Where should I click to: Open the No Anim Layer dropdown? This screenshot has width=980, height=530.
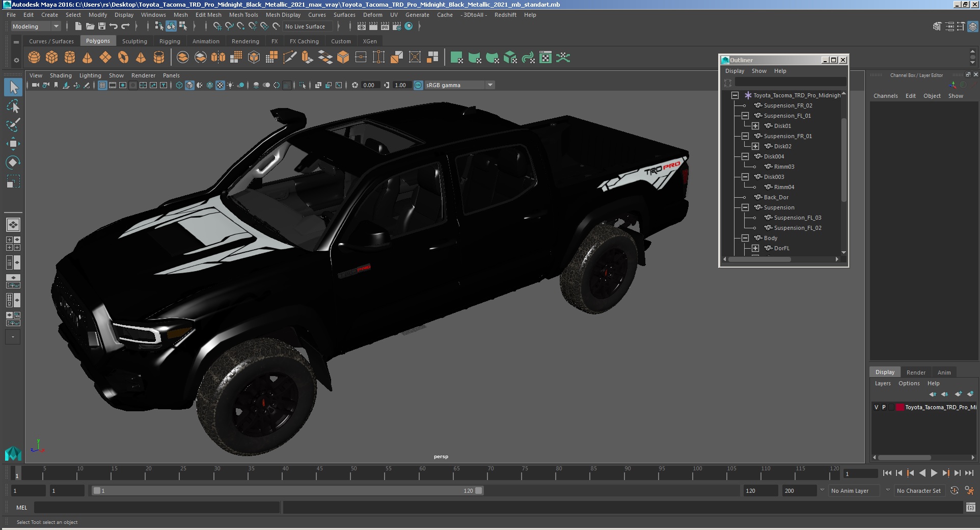tap(854, 491)
